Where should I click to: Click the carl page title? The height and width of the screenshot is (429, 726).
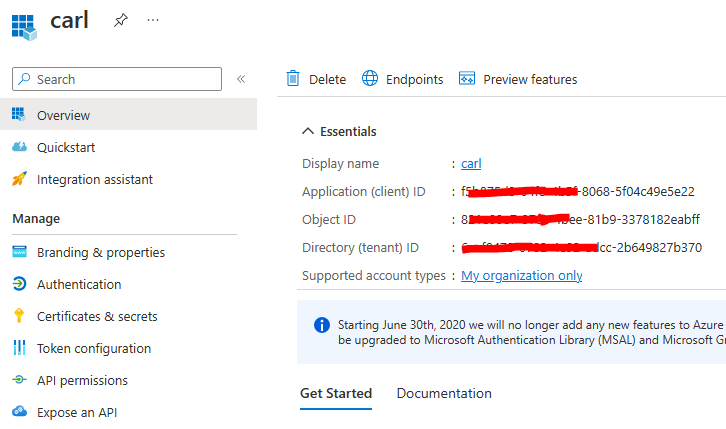pos(69,20)
